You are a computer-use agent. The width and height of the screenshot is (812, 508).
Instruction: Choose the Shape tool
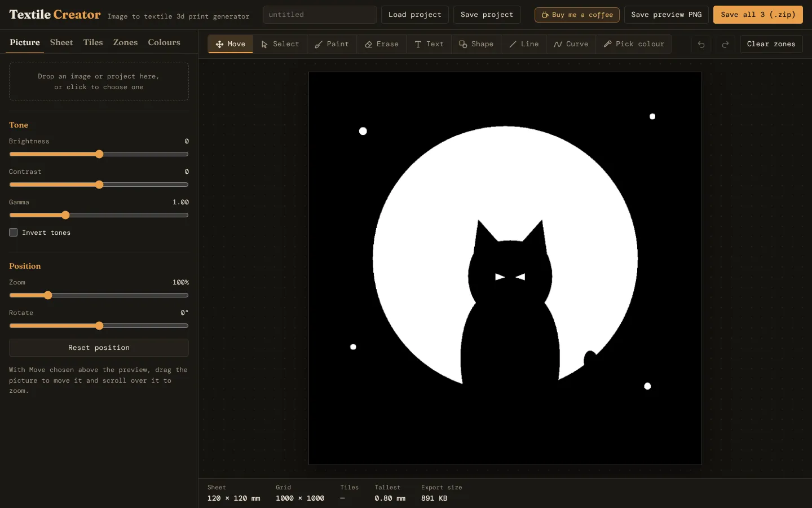click(476, 44)
